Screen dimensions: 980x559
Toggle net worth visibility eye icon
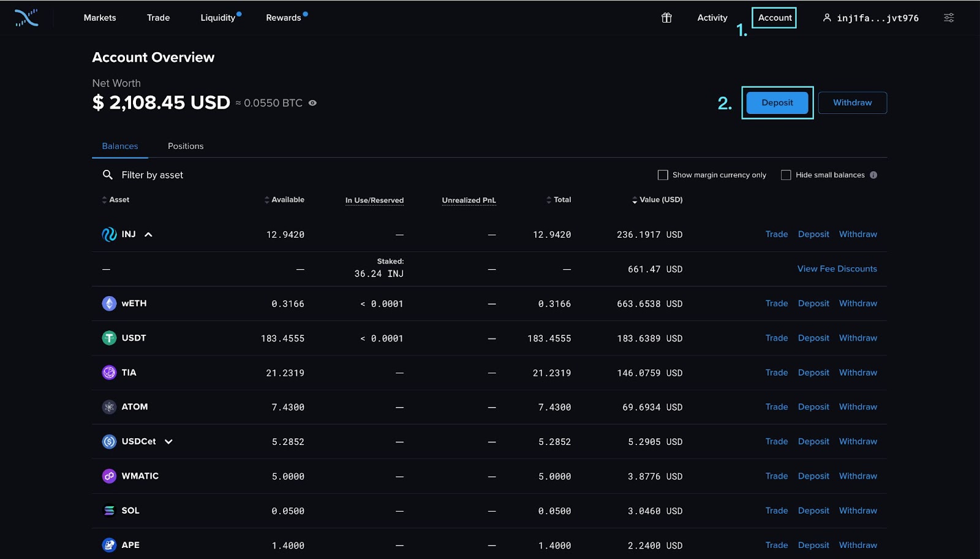pyautogui.click(x=312, y=103)
